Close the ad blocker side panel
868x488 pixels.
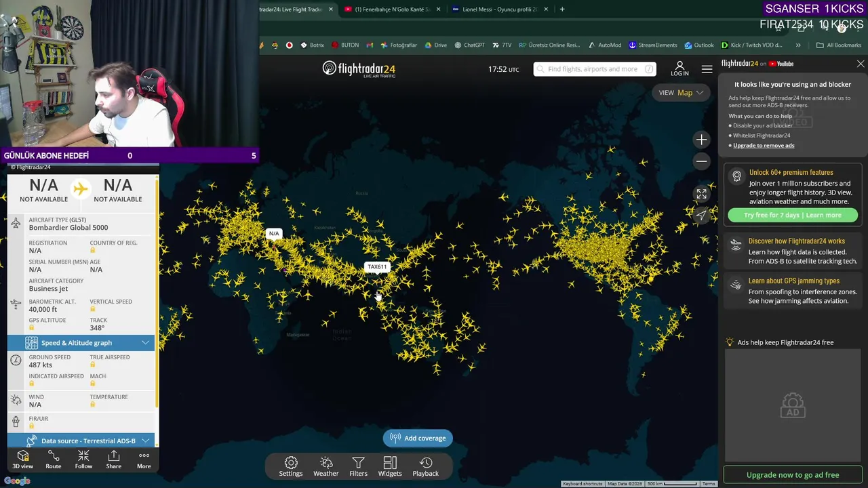pyautogui.click(x=861, y=64)
